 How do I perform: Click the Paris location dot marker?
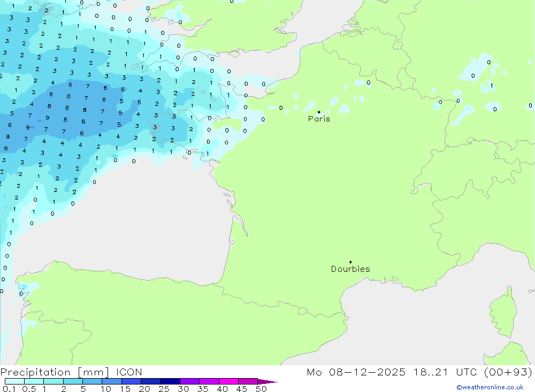319,112
